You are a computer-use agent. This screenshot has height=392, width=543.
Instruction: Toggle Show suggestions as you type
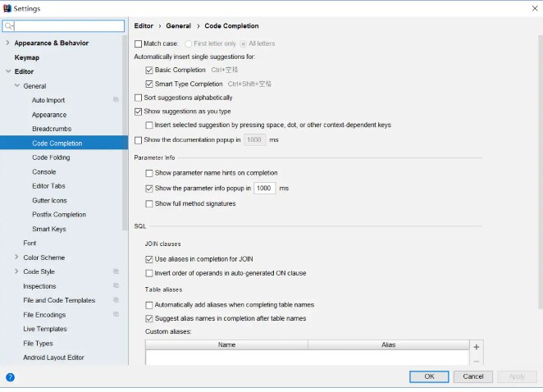click(x=138, y=112)
